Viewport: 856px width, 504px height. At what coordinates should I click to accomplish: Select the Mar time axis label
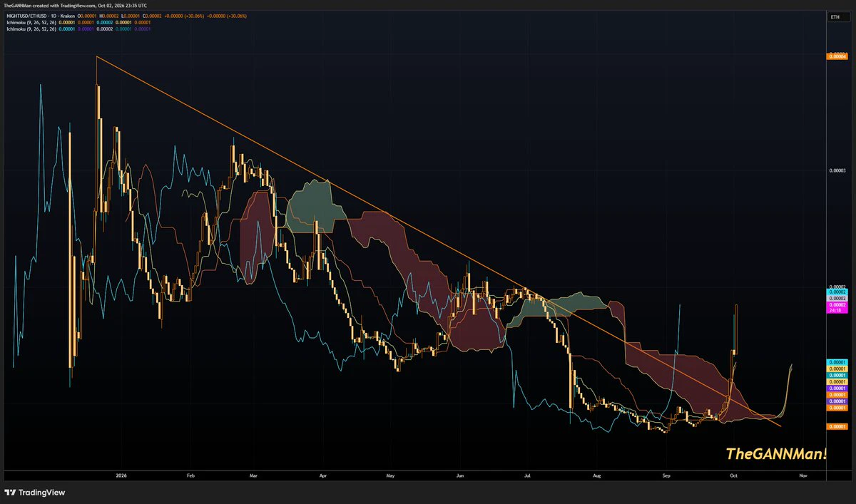255,474
